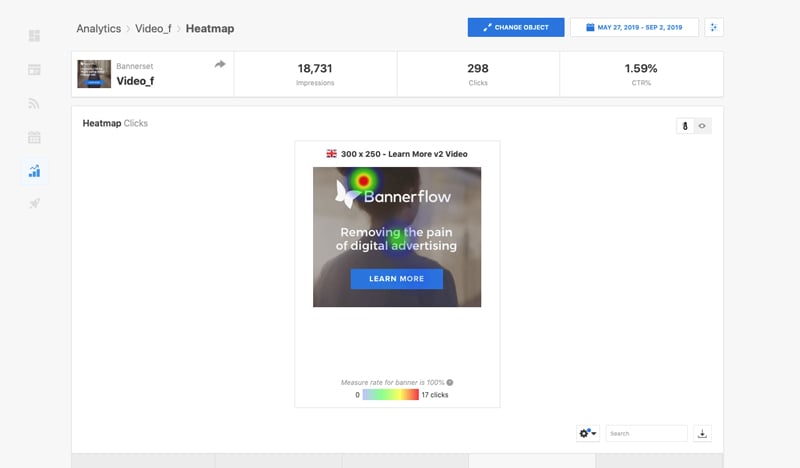Click the sparkle options icon beside date range
Screen dimensions: 800x468
[x=714, y=27]
